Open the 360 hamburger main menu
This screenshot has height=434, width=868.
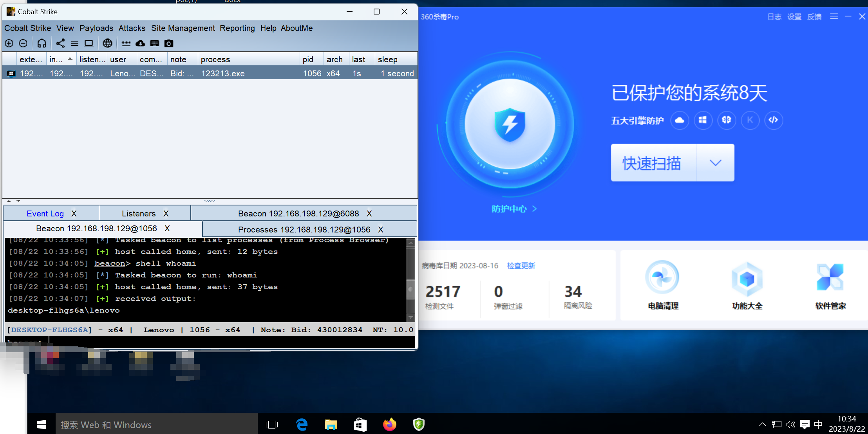(x=834, y=16)
